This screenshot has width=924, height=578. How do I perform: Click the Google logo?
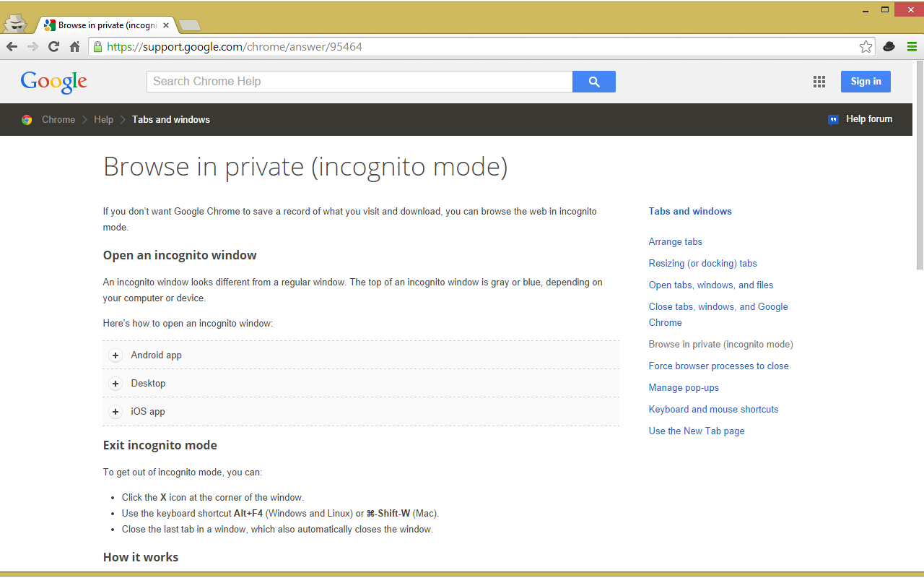pos(54,82)
